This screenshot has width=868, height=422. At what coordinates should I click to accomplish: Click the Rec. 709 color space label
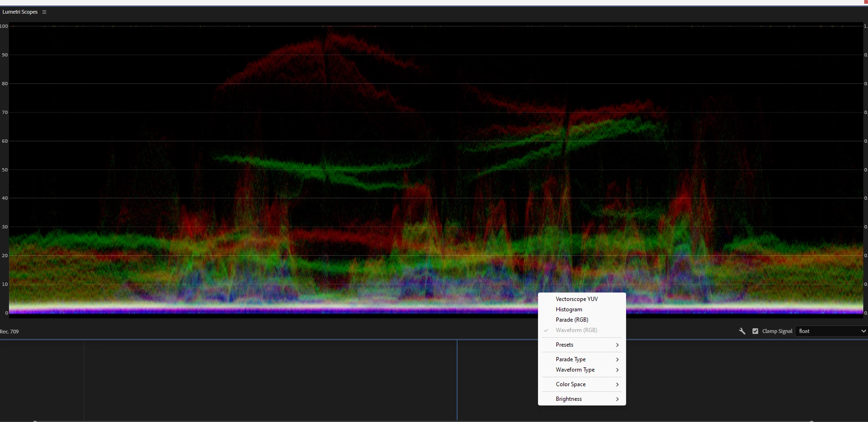pyautogui.click(x=9, y=332)
